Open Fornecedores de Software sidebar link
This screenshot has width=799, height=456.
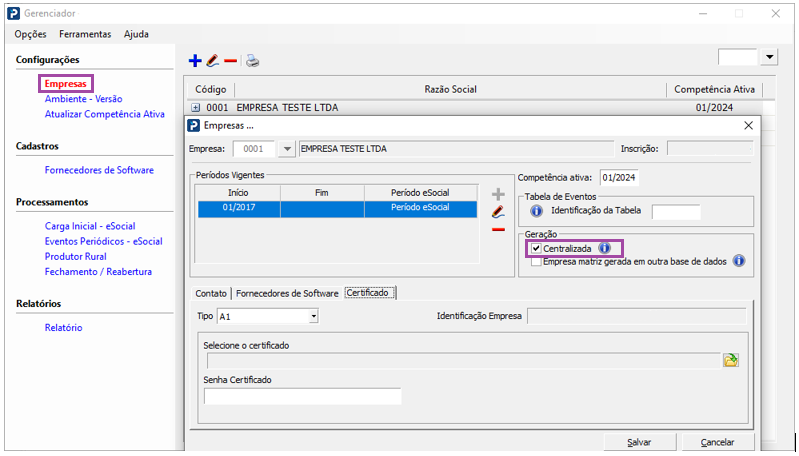(99, 170)
